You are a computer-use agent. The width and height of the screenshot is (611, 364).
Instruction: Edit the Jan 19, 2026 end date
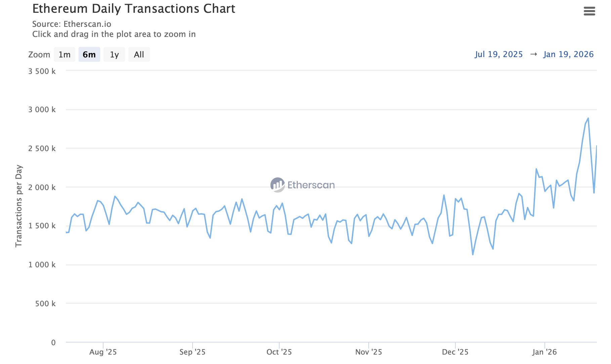click(568, 54)
